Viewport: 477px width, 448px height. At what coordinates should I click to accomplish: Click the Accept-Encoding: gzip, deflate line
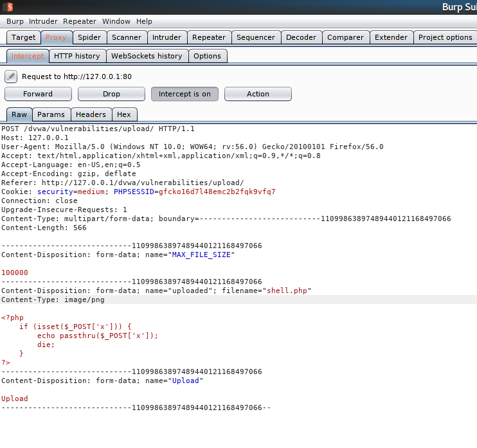click(69, 174)
